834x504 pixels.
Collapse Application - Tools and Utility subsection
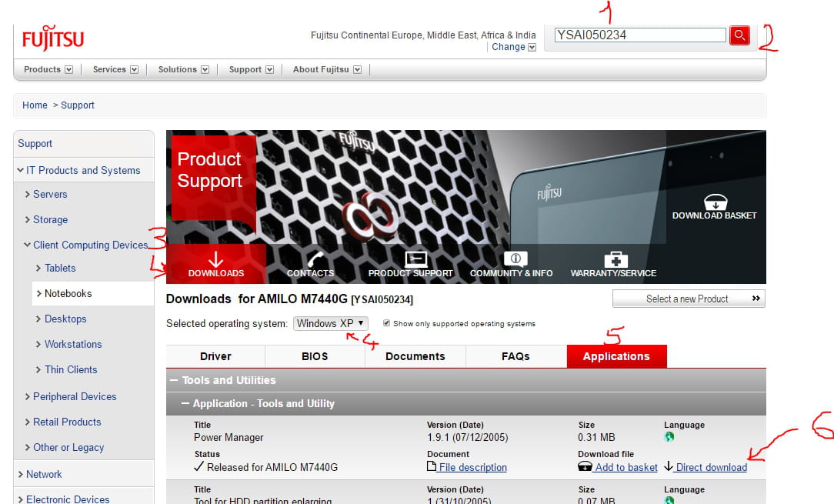(x=185, y=403)
